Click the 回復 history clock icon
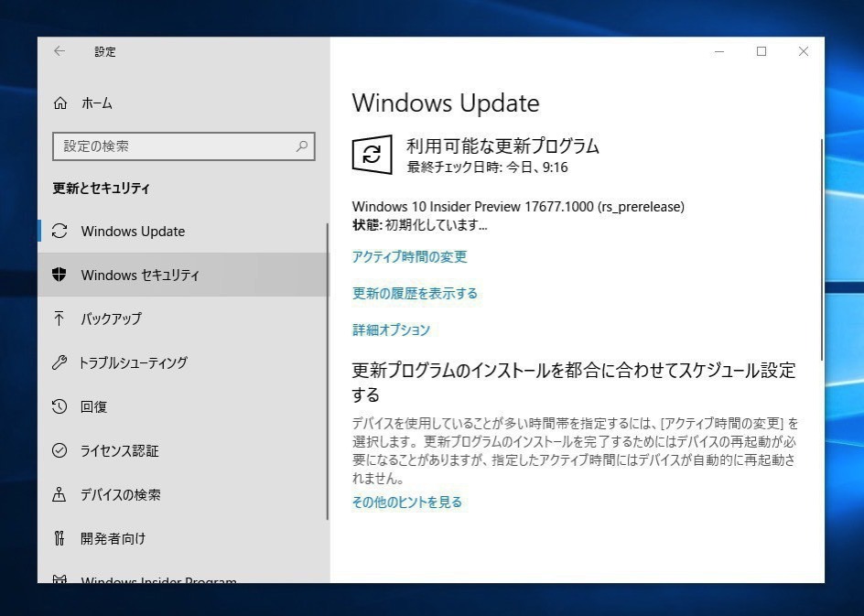 pos(59,406)
